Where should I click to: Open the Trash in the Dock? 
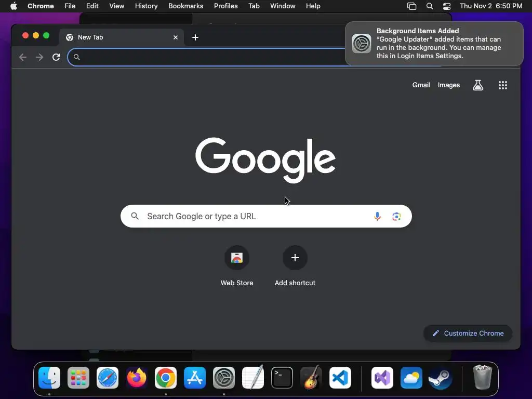[482, 377]
